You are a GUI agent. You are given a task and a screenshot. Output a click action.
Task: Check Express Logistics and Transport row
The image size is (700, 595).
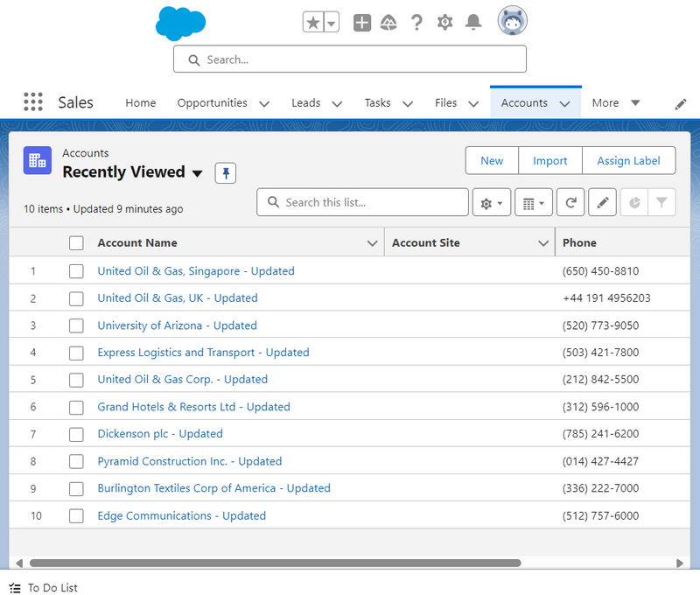(x=76, y=353)
